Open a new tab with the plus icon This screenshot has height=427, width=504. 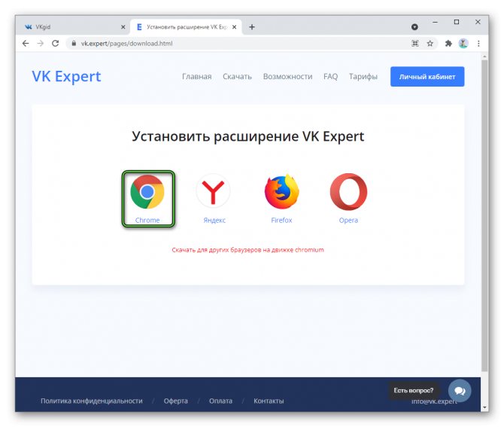(x=252, y=27)
